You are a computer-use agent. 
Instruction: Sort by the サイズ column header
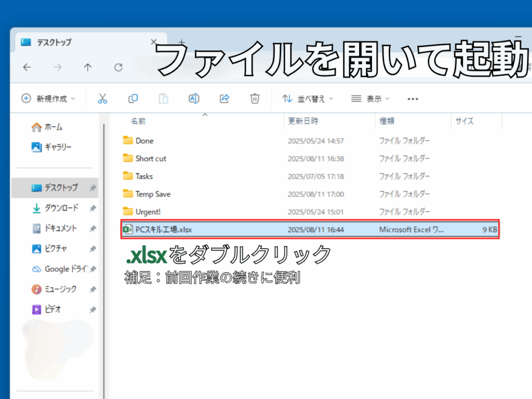tap(464, 121)
